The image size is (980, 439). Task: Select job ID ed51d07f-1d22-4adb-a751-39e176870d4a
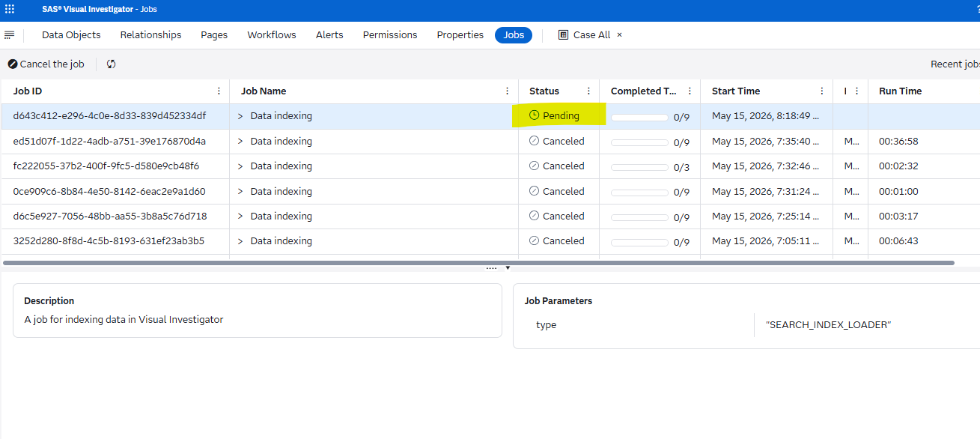(x=109, y=141)
